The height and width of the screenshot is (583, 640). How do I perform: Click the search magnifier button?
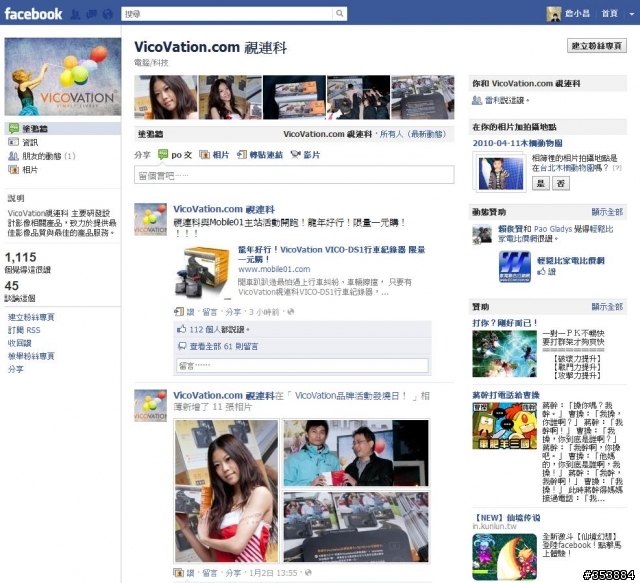(340, 13)
